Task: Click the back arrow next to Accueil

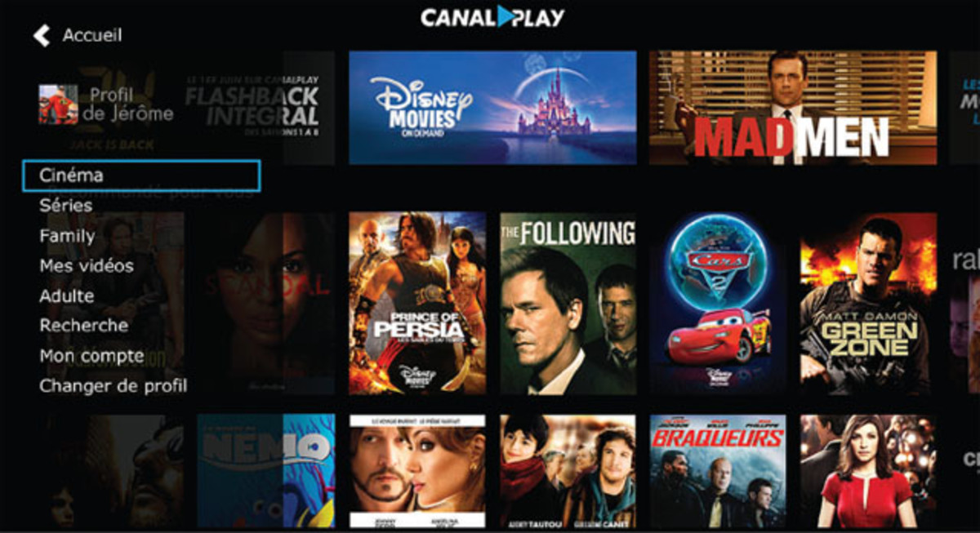Action: (x=42, y=35)
